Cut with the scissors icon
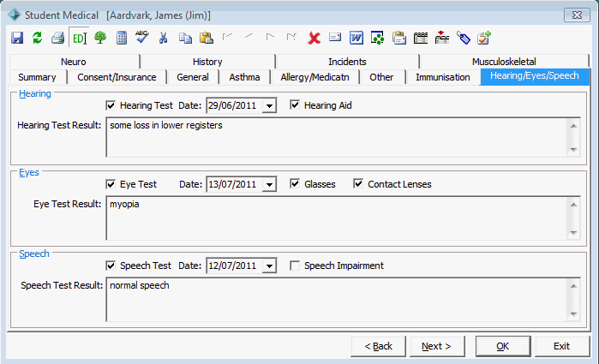The image size is (599, 364). (163, 38)
